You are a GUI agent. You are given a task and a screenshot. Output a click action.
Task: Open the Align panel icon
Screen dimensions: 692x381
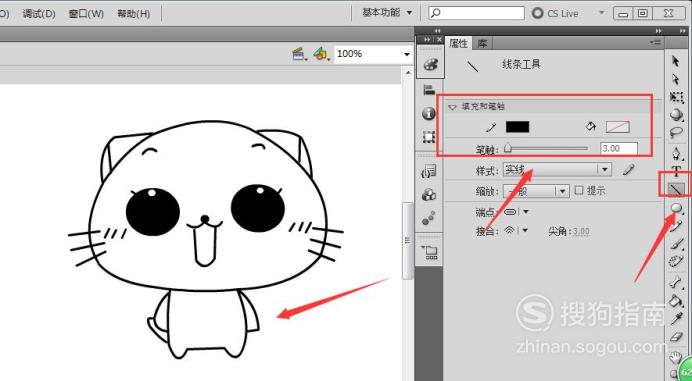[429, 90]
